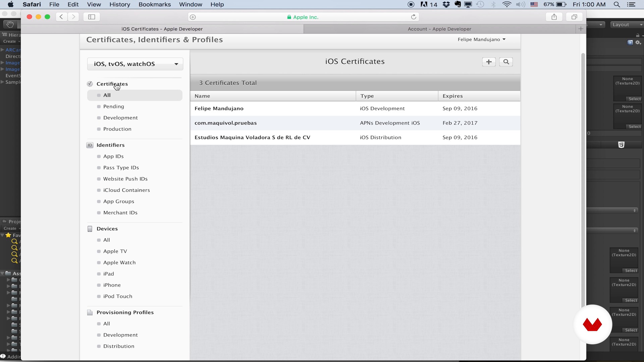The width and height of the screenshot is (644, 362).
Task: Select iOS Certificates - Apple Developer tab
Action: (x=162, y=29)
